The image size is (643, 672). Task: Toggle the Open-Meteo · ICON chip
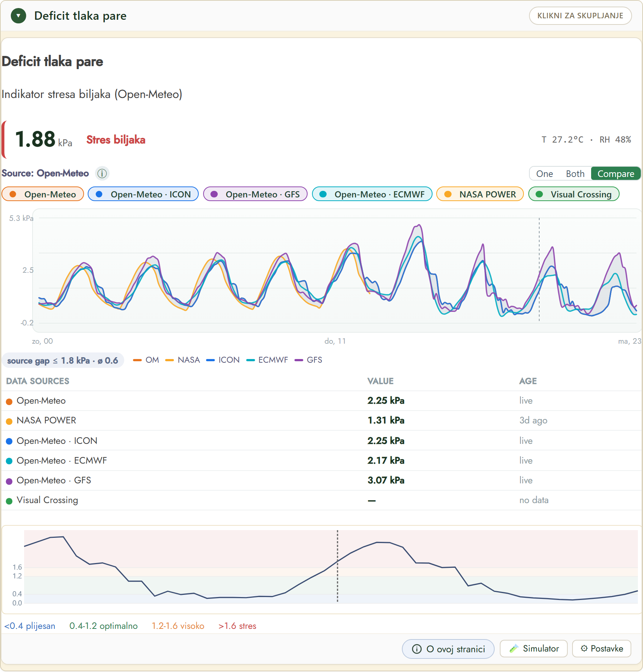pos(143,194)
